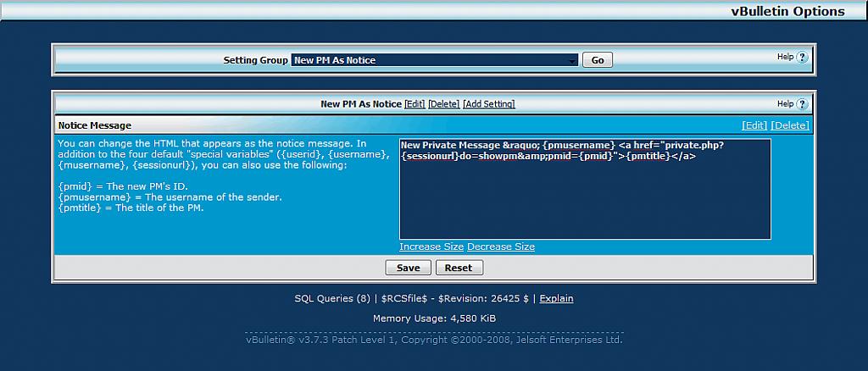Image resolution: width=868 pixels, height=371 pixels.
Task: Open the Explain link for SQL queries
Action: tap(556, 298)
